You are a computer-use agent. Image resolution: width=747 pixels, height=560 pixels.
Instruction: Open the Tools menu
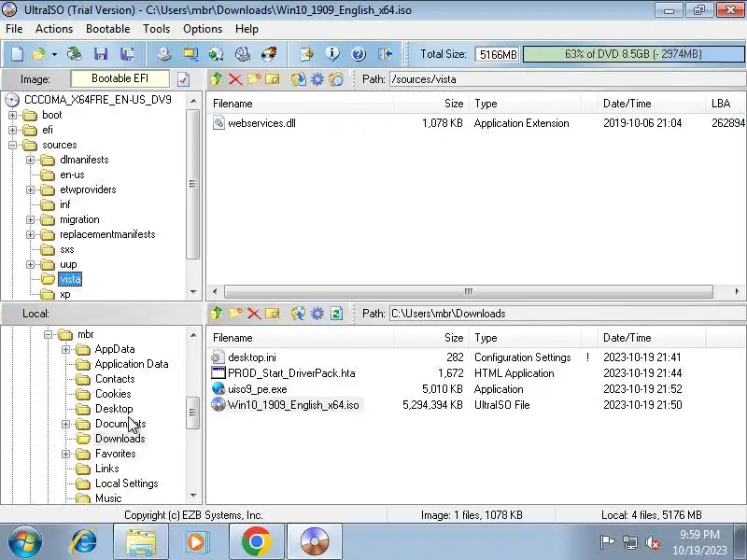[x=156, y=29]
